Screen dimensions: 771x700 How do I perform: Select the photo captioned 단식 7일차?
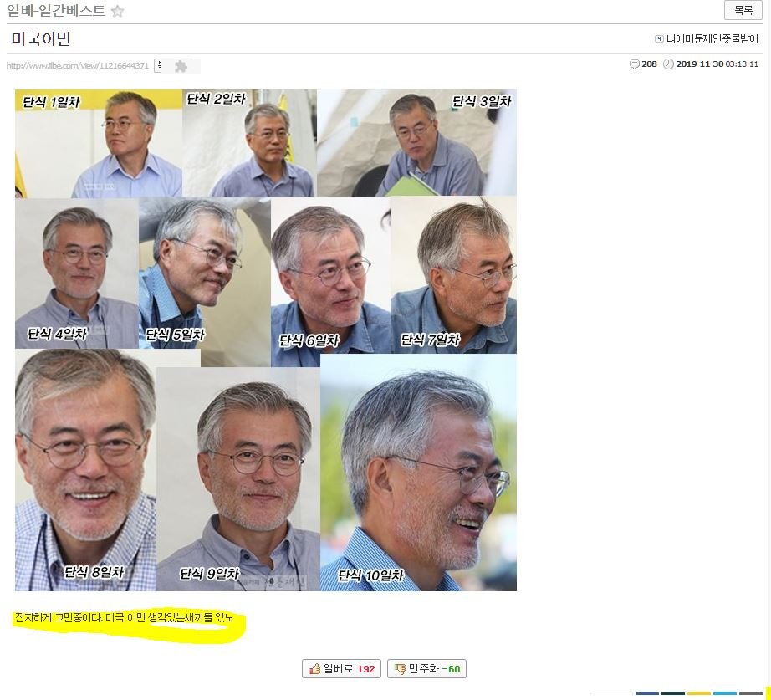pyautogui.click(x=453, y=274)
